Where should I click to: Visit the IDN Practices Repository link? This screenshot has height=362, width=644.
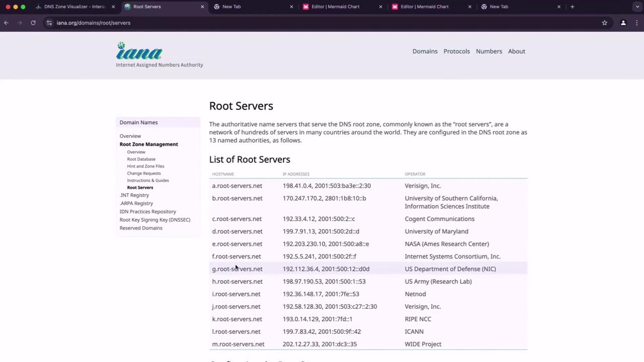148,212
